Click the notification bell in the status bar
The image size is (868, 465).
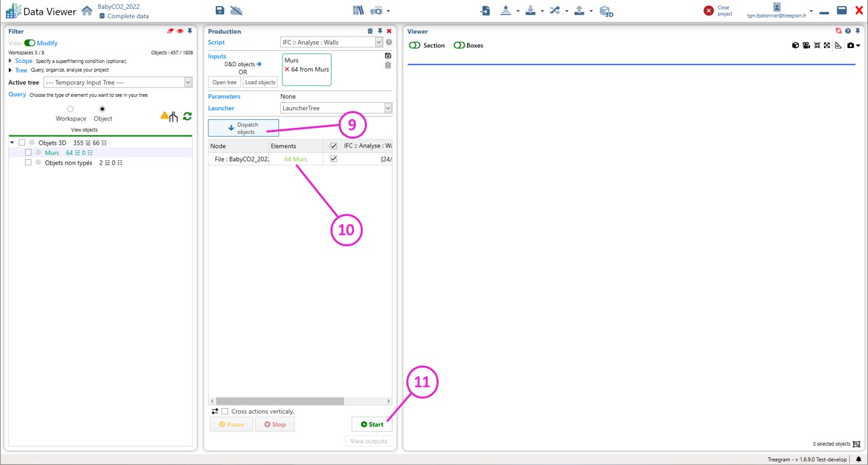[859, 460]
